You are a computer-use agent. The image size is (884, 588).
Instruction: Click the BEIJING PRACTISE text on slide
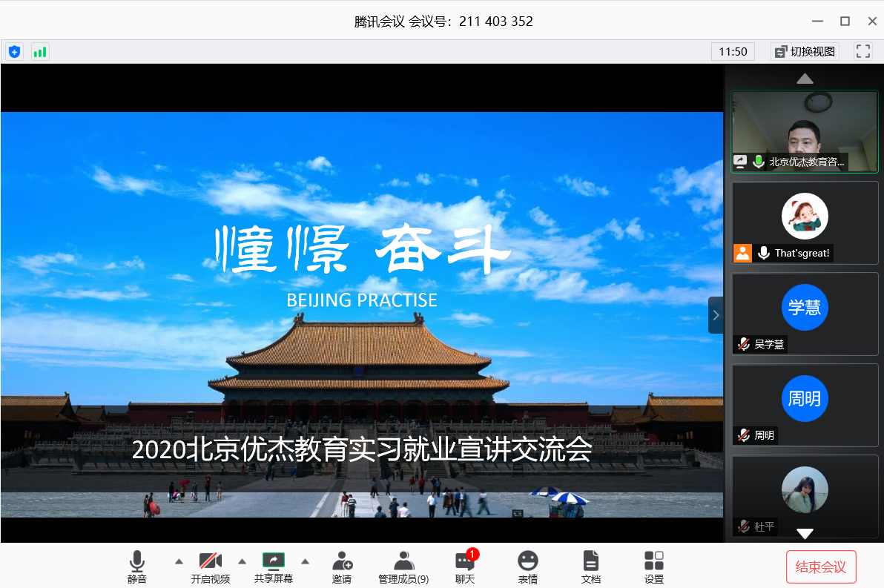click(x=361, y=300)
